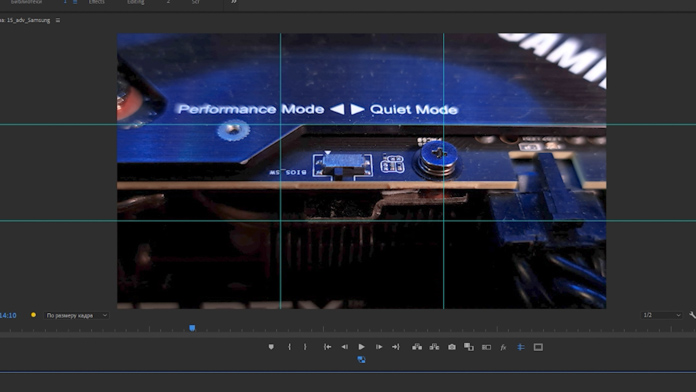Click the Lift button

(417, 347)
